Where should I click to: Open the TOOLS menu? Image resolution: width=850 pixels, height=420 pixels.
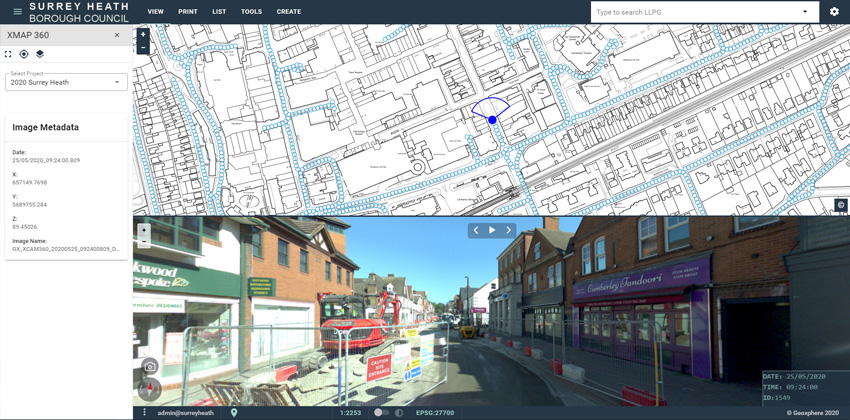252,11
